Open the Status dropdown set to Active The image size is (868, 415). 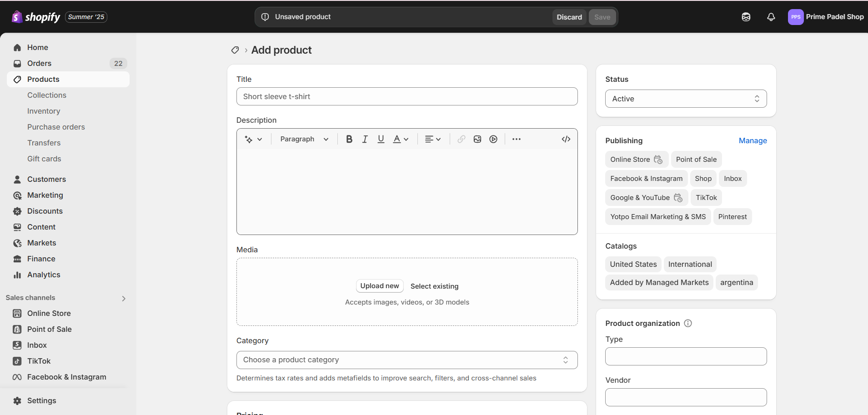[x=685, y=99]
